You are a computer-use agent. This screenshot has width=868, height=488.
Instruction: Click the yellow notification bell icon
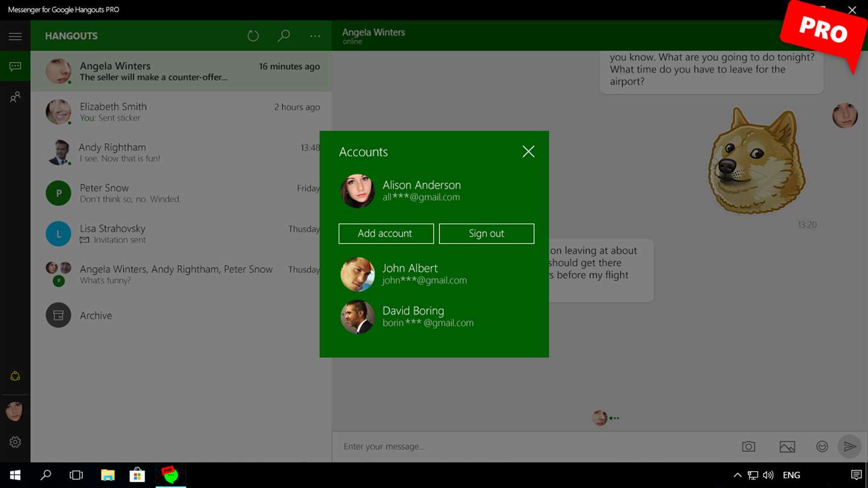click(15, 376)
